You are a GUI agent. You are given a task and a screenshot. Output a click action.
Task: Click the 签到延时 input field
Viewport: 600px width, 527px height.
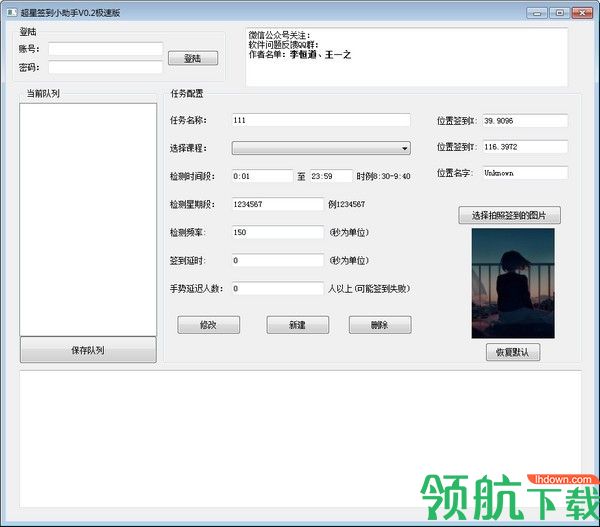(277, 260)
